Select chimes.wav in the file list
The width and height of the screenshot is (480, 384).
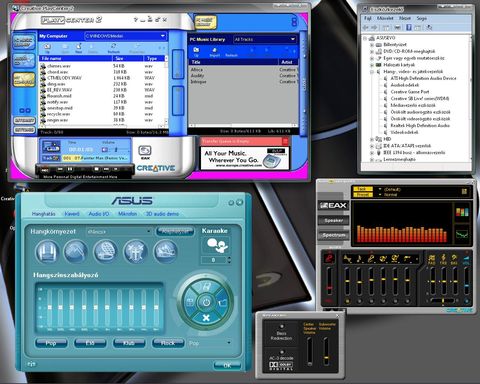[59, 66]
